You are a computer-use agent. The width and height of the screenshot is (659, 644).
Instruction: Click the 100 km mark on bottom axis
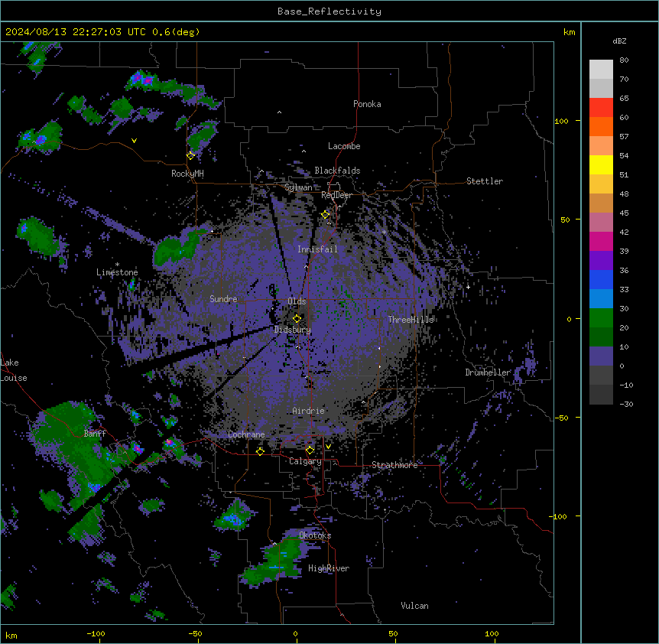click(x=492, y=633)
